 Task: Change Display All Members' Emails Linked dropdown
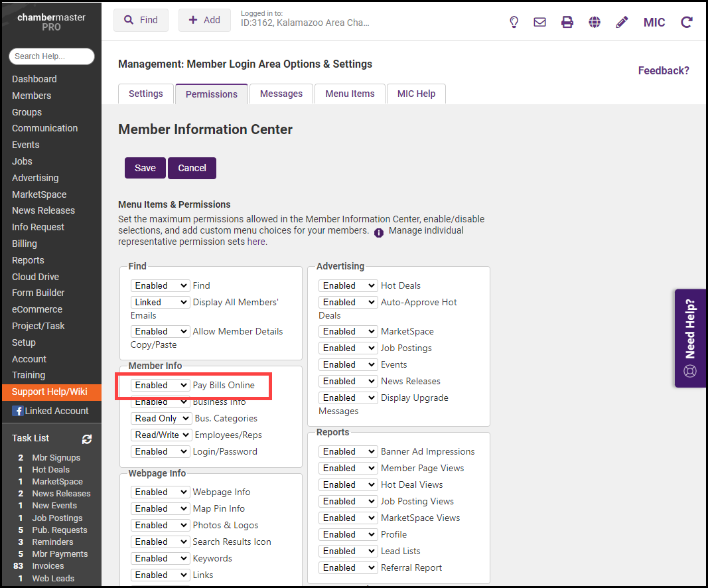[161, 302]
